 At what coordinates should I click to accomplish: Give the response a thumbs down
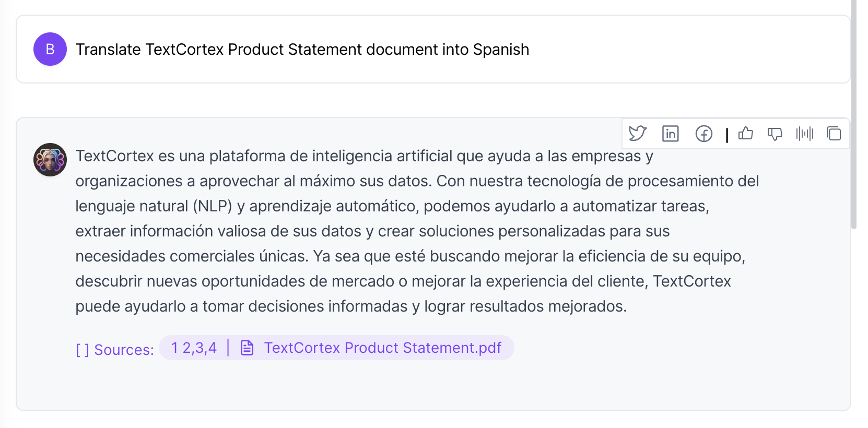(x=775, y=134)
